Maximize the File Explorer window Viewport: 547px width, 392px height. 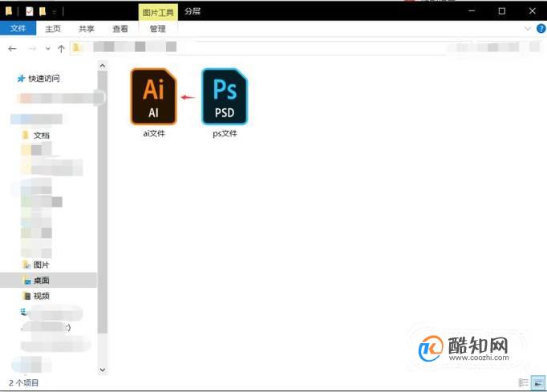(501, 10)
